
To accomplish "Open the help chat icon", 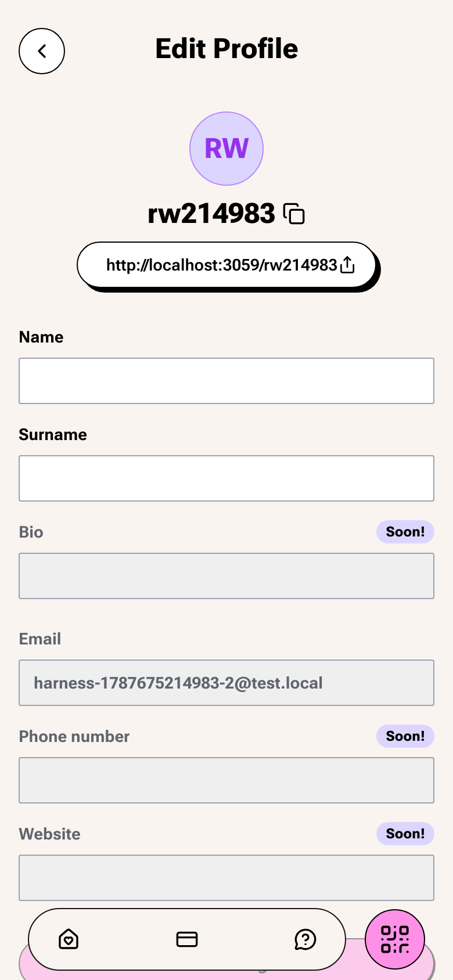I will (305, 939).
